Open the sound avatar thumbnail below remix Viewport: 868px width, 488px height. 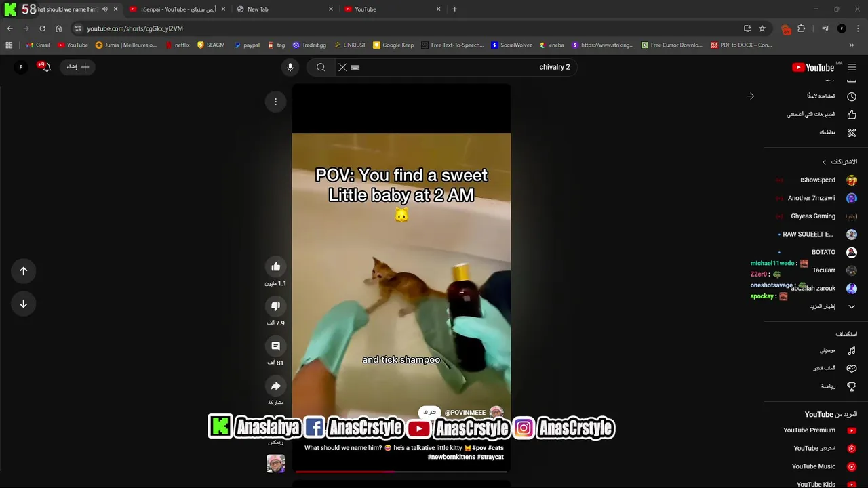click(275, 464)
